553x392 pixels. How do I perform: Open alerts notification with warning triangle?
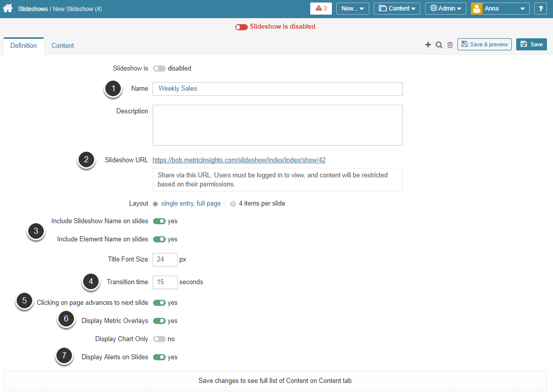coord(321,9)
